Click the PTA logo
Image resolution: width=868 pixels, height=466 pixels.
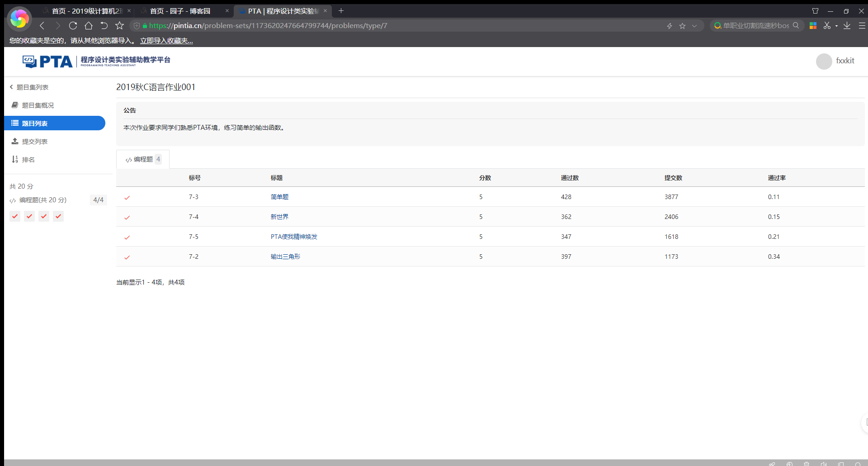[96, 61]
